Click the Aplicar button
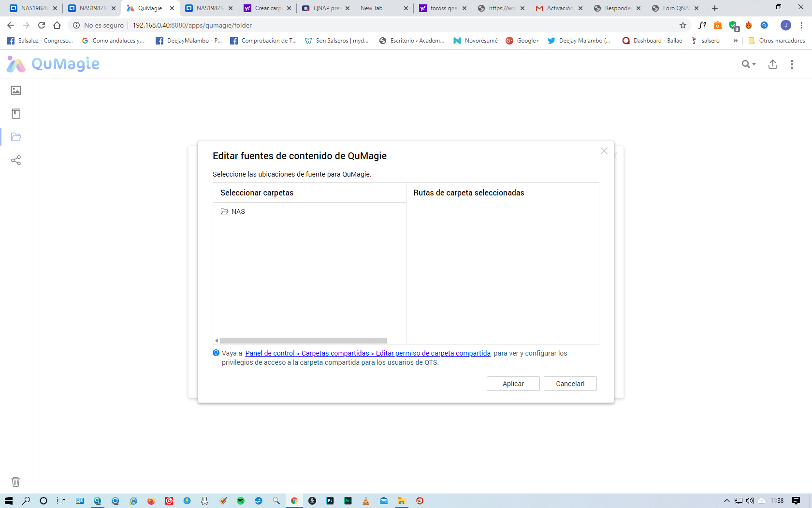812x508 pixels. (513, 384)
